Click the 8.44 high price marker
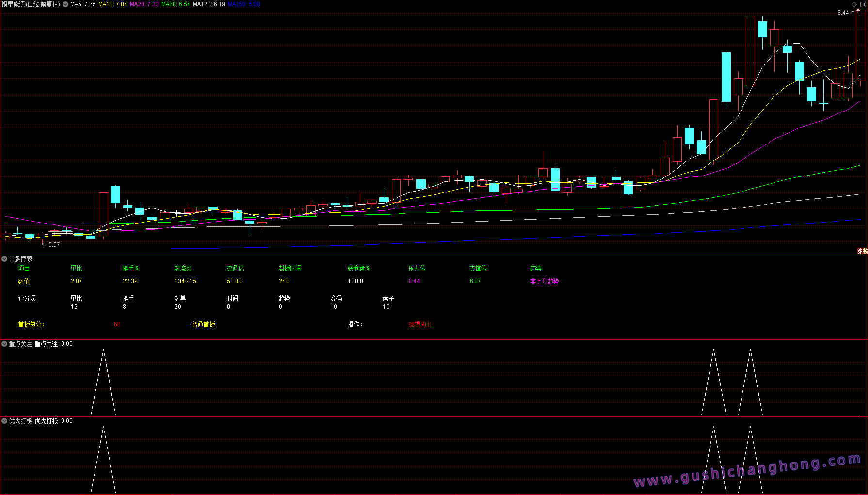Image resolution: width=868 pixels, height=495 pixels. pyautogui.click(x=843, y=13)
